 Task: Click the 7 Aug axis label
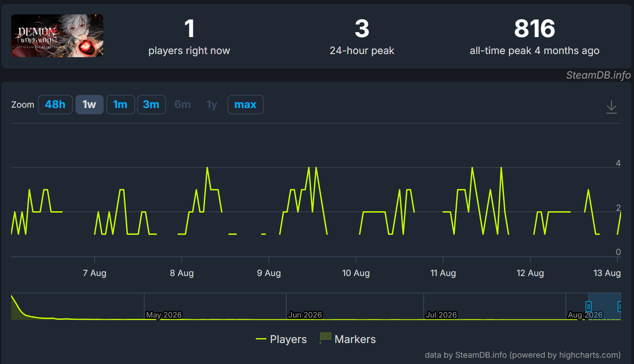95,273
